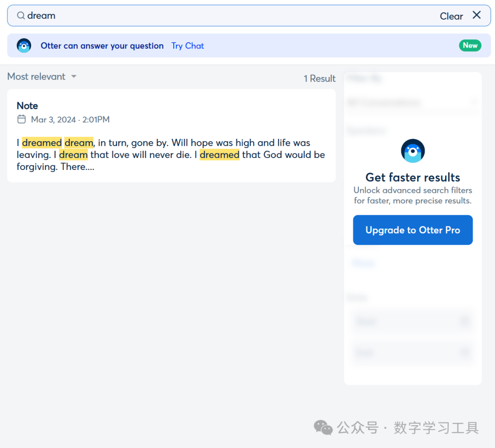Click the Otter mascot icon in chat banner
The width and height of the screenshot is (495, 448).
(24, 46)
